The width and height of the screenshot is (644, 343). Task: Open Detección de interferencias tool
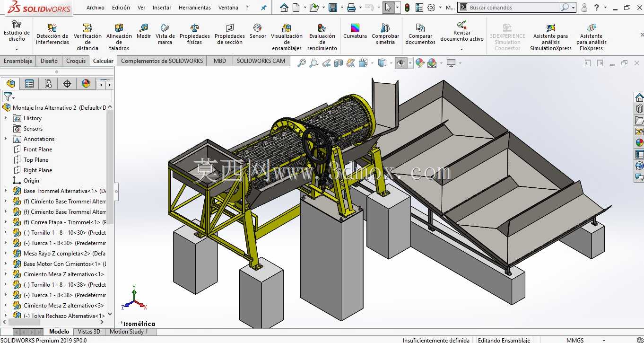click(x=52, y=34)
